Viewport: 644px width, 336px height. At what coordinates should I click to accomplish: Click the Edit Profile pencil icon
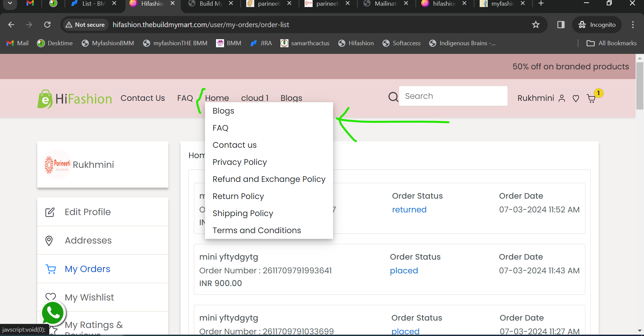pyautogui.click(x=50, y=212)
